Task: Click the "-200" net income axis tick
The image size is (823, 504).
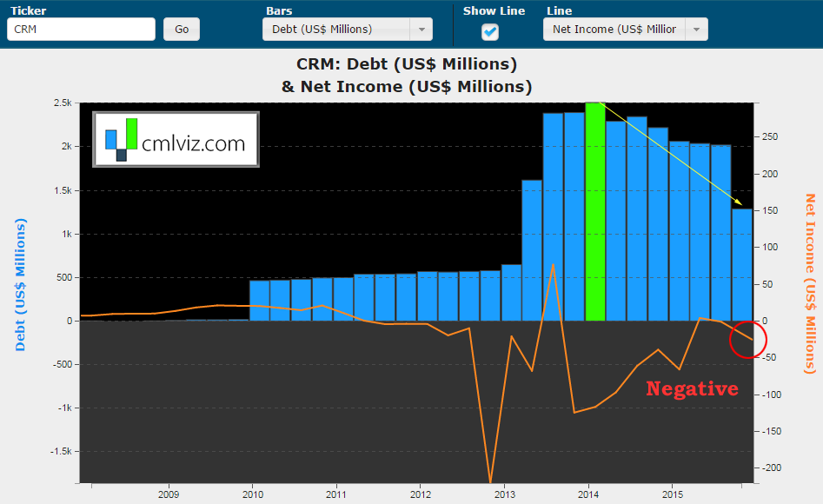Action: pos(771,468)
